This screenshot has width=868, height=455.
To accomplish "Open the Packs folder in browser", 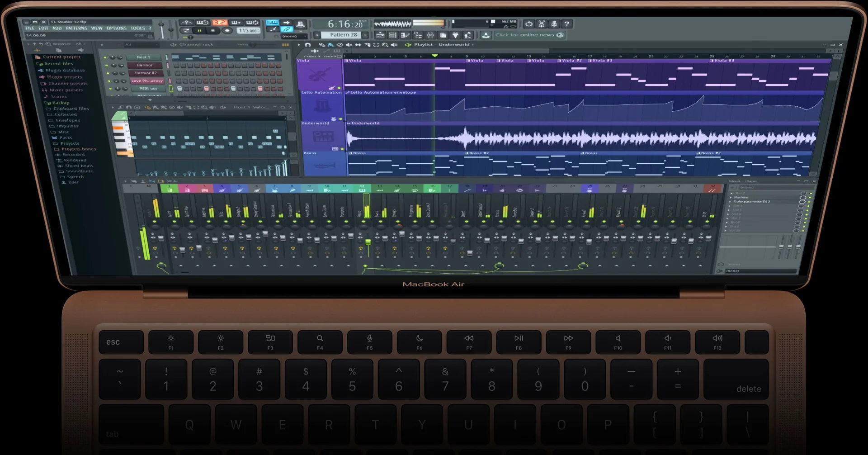I will (x=62, y=137).
